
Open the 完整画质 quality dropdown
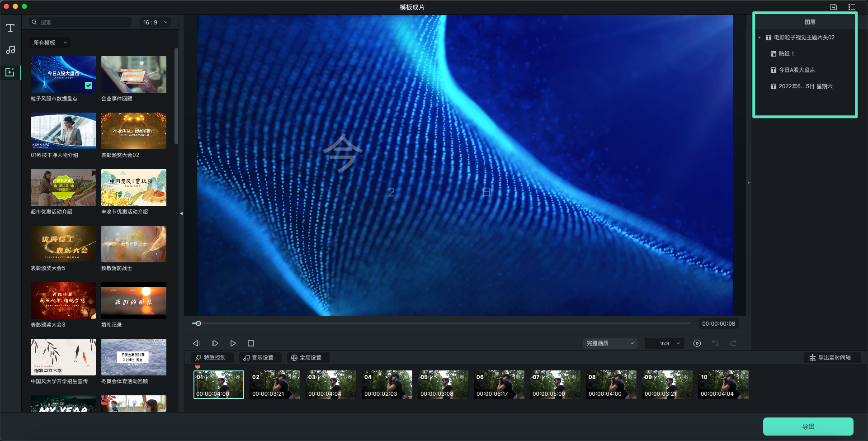click(610, 343)
